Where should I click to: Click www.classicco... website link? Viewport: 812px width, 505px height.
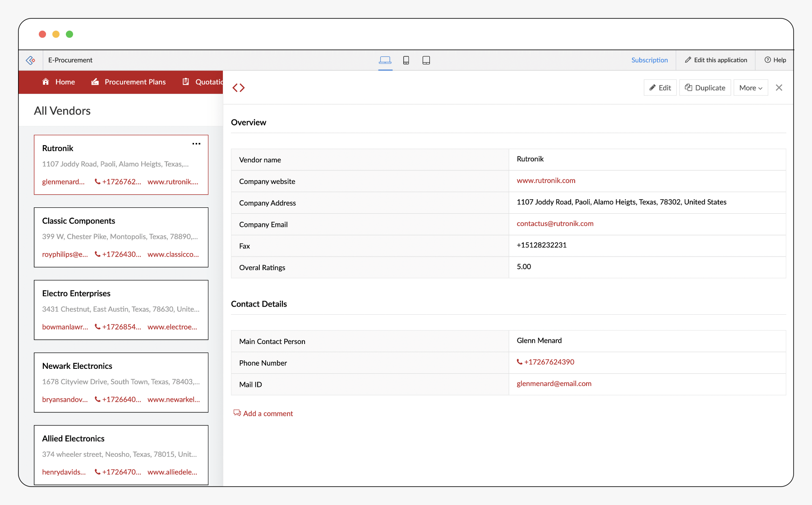173,254
